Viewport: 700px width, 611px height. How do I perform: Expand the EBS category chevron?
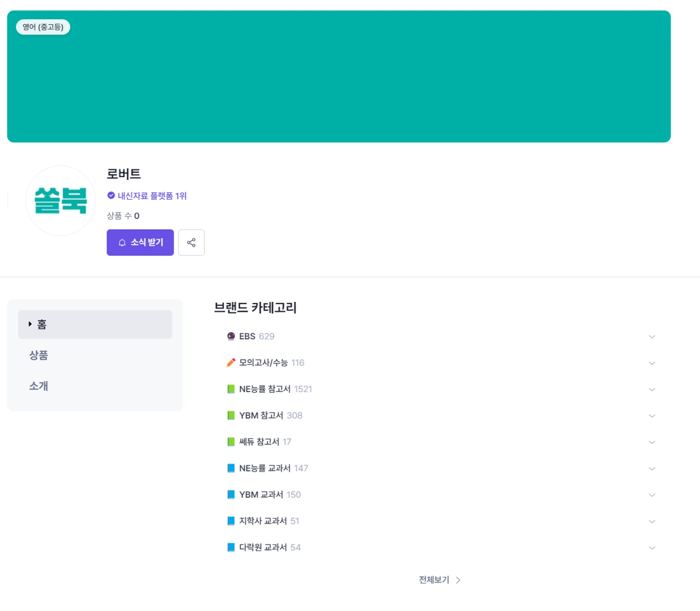652,337
